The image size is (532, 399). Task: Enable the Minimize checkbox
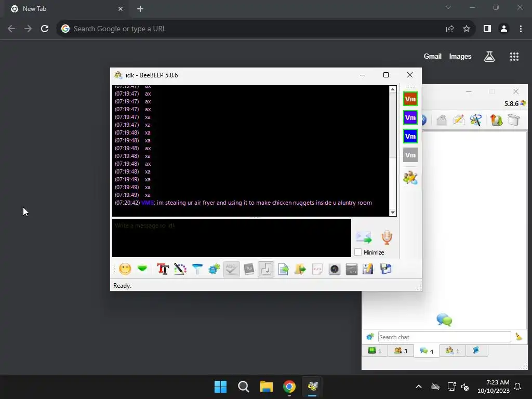pos(358,252)
